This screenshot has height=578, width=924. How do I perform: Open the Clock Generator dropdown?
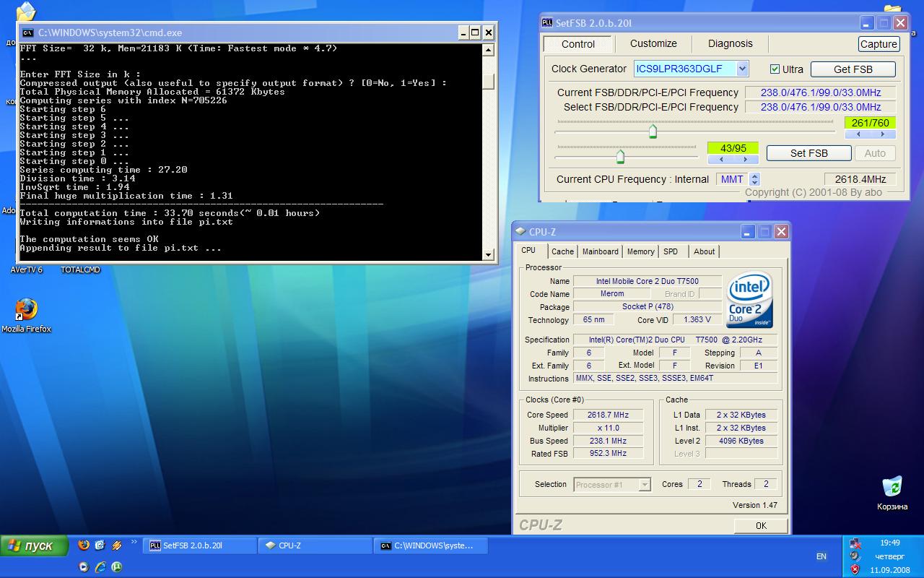pyautogui.click(x=742, y=69)
